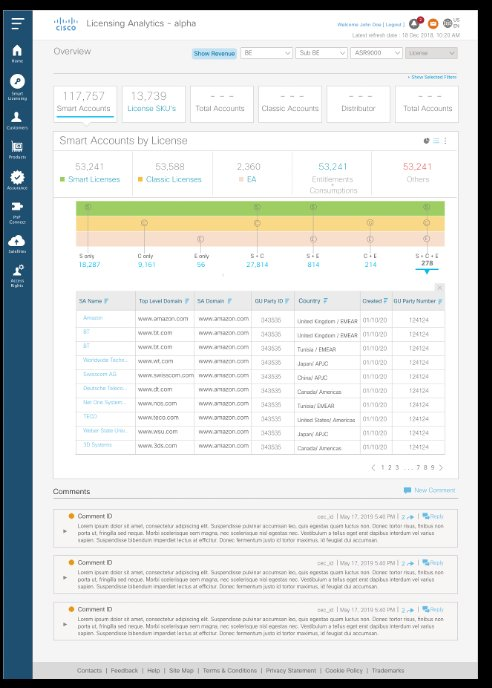Expand Show Selected Filters
The image size is (492, 688).
432,77
